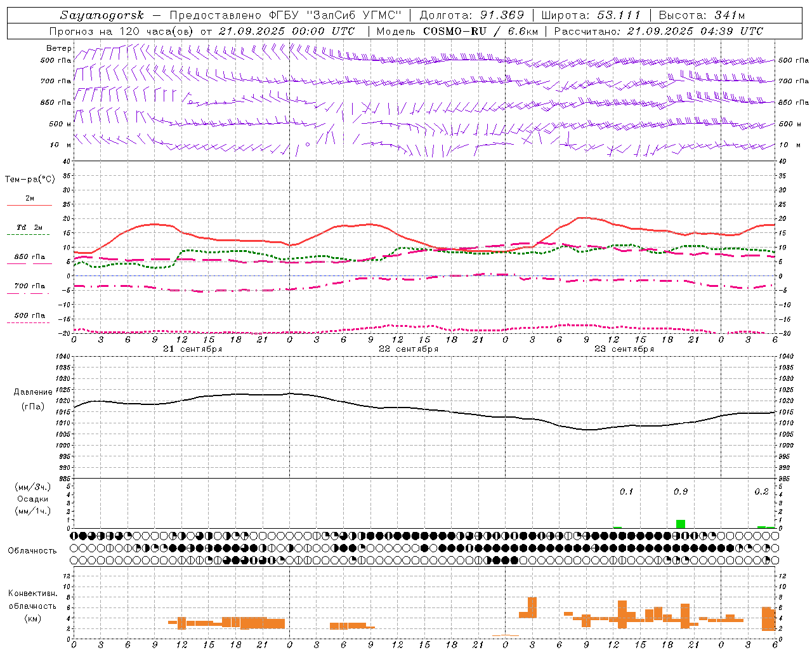Click the 'Осадки' precipitation label
This screenshot has height=650, width=812.
tap(32, 499)
